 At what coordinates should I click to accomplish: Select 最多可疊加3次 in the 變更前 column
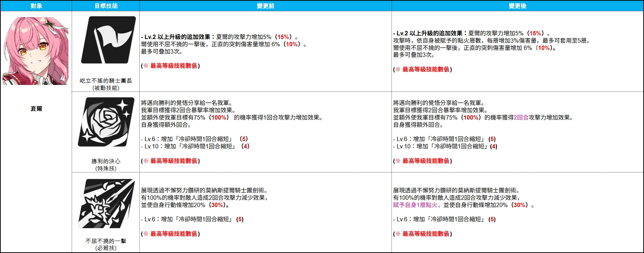(x=162, y=51)
